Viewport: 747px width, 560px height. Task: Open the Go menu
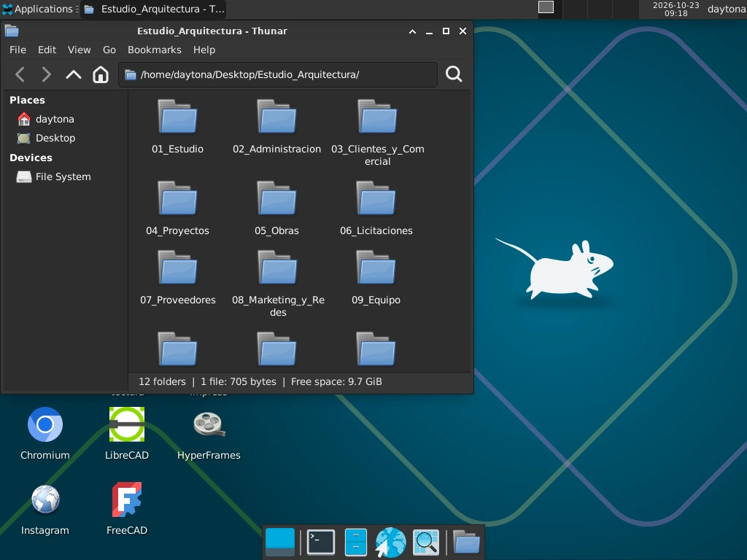click(109, 50)
